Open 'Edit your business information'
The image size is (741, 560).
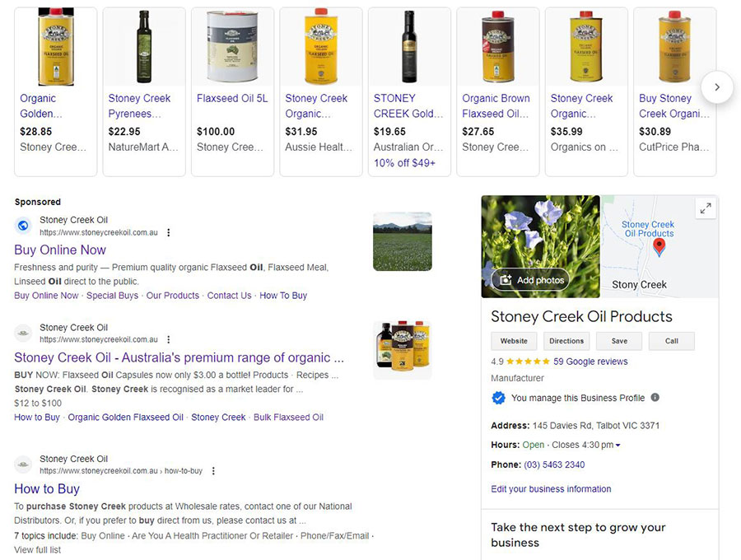551,488
